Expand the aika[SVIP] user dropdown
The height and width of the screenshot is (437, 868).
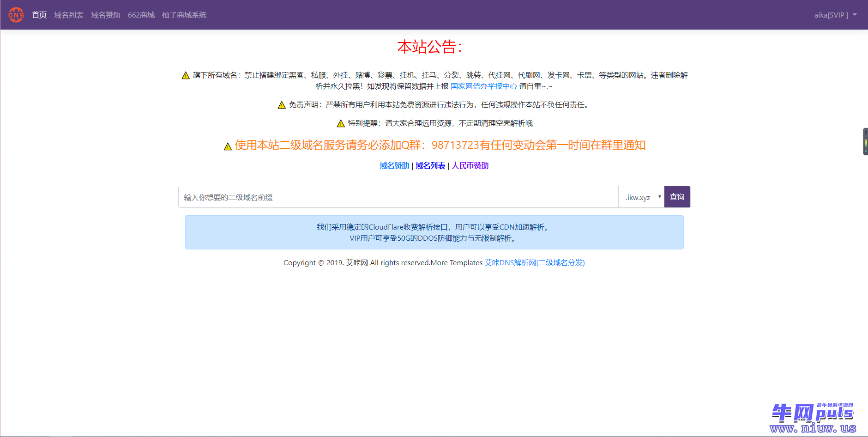pos(835,15)
